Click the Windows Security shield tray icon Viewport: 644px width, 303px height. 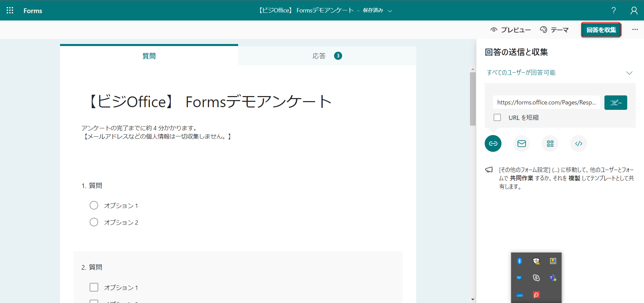click(x=536, y=261)
